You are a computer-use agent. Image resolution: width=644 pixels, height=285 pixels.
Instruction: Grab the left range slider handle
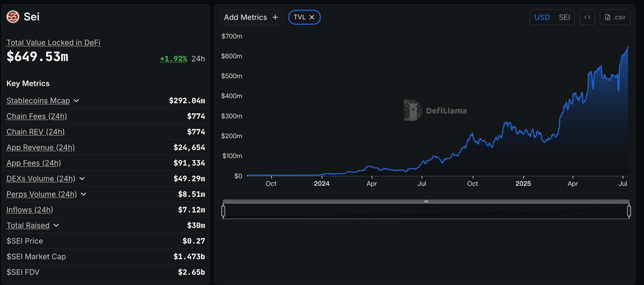(223, 211)
